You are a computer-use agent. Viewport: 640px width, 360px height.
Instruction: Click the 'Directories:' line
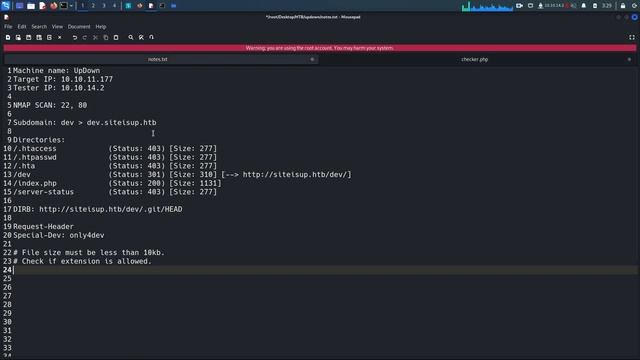point(39,140)
